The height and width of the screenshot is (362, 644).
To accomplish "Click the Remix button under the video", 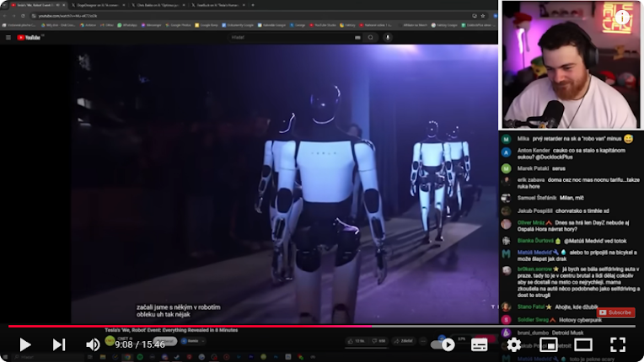I will [193, 341].
